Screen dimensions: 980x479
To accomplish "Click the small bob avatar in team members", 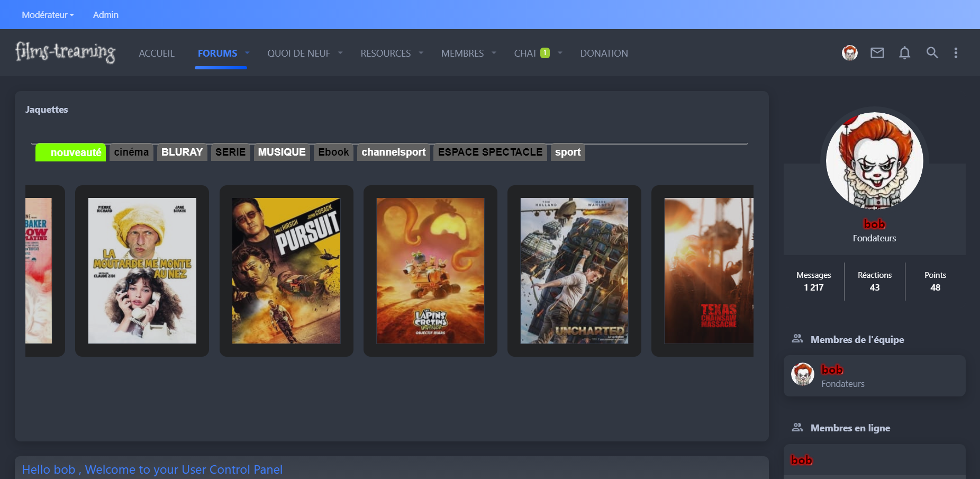I will point(803,374).
